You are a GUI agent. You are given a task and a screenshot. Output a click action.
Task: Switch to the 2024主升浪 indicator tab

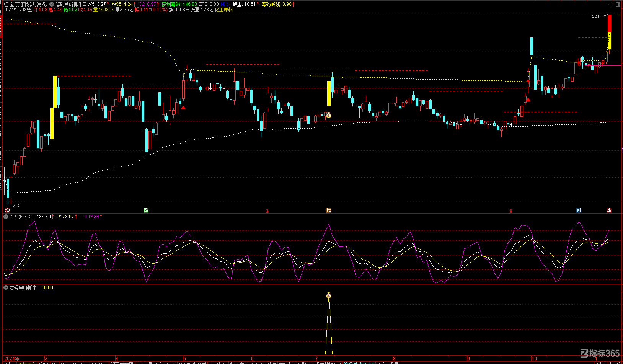pos(264,363)
